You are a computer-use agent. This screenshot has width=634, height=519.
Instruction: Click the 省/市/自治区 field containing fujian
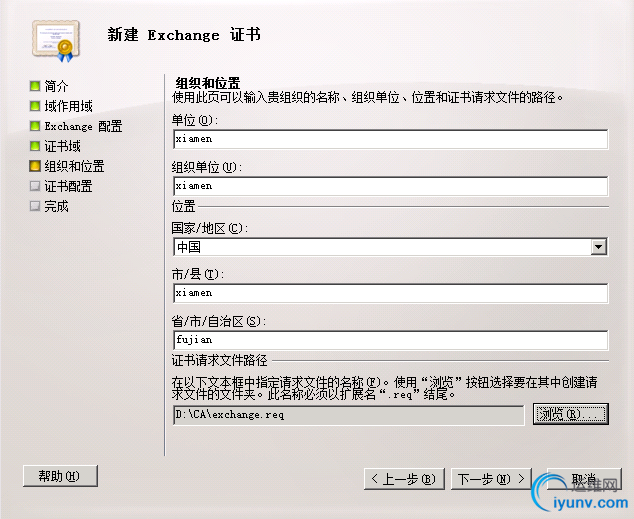[x=391, y=340]
